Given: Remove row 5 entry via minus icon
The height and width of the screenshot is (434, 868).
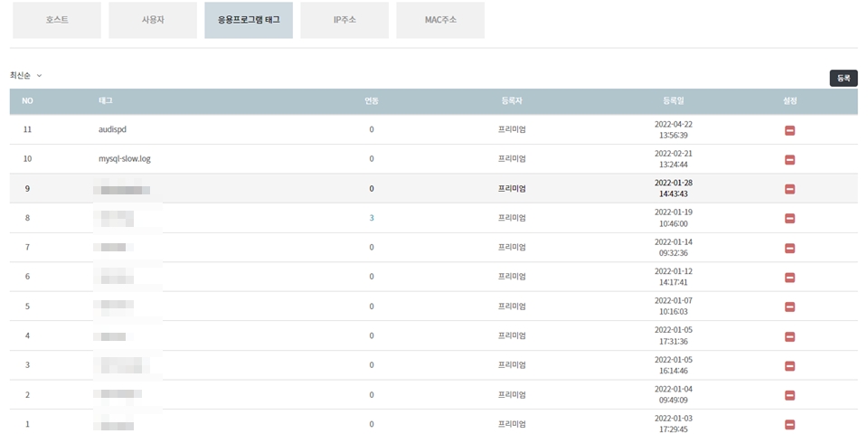Looking at the screenshot, I should [789, 307].
